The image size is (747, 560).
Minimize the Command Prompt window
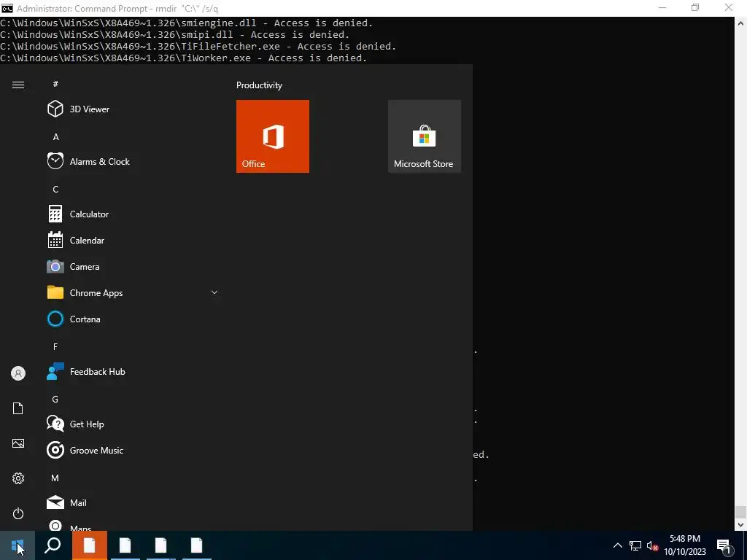point(662,7)
